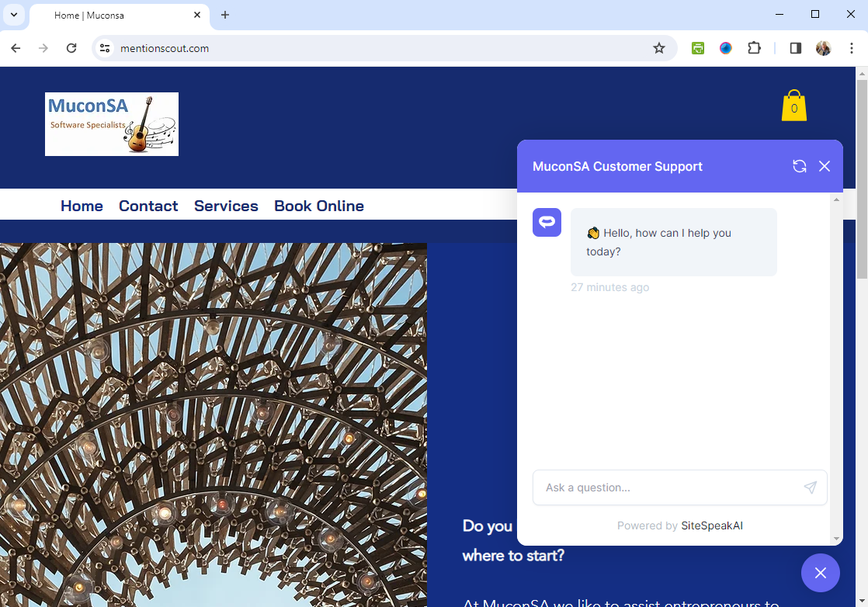Image resolution: width=868 pixels, height=607 pixels.
Task: Close the MuconSA Customer Support panel
Action: (x=825, y=166)
